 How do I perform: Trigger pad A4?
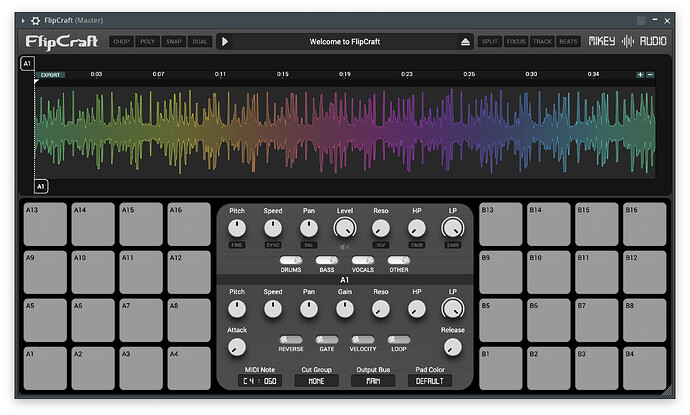(x=189, y=368)
